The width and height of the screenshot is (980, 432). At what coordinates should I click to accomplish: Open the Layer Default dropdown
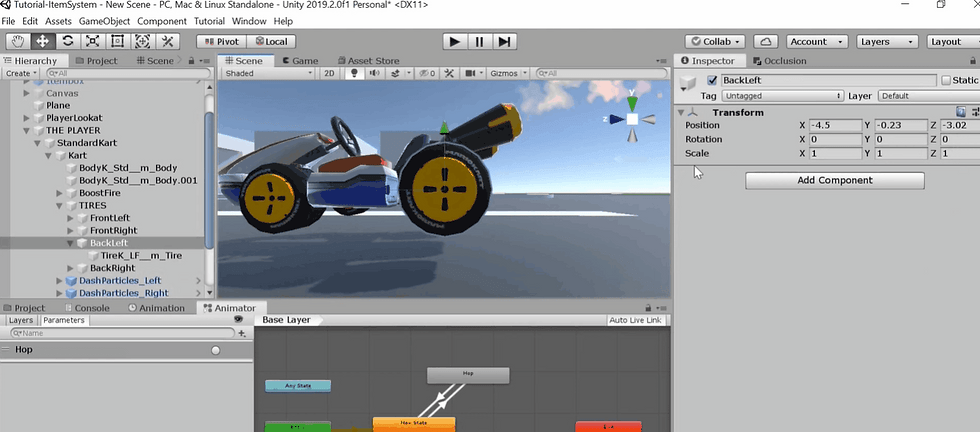point(929,96)
